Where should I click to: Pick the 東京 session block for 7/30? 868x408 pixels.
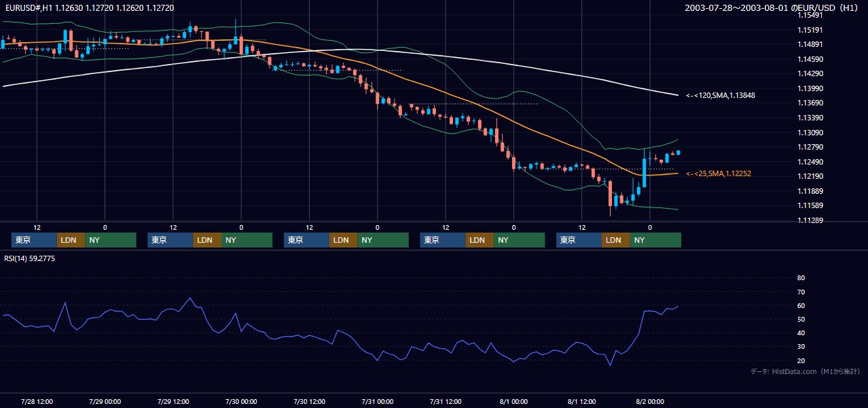pos(307,240)
